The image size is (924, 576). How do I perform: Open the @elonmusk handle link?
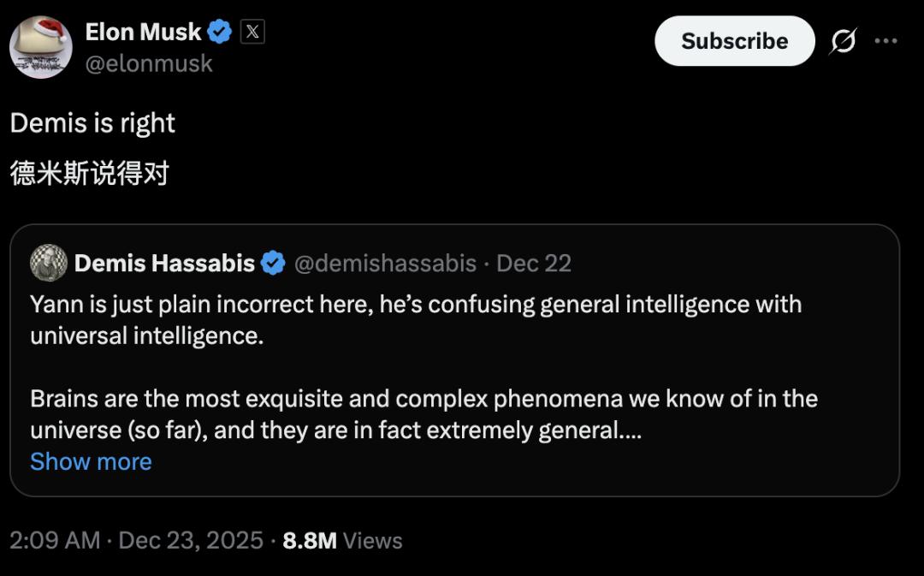(x=149, y=63)
